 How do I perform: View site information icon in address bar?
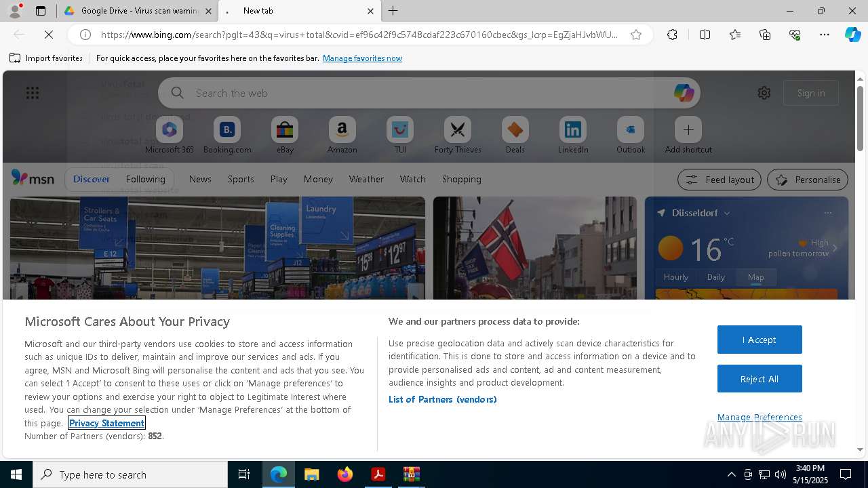point(85,35)
